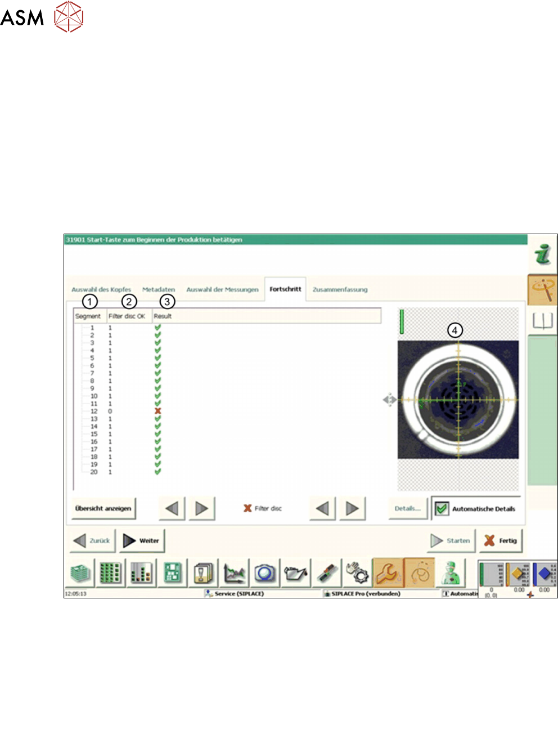Select the magnifier diagnostics icon in sidebar
Image resolution: width=558 pixels, height=756 pixels.
(542, 290)
